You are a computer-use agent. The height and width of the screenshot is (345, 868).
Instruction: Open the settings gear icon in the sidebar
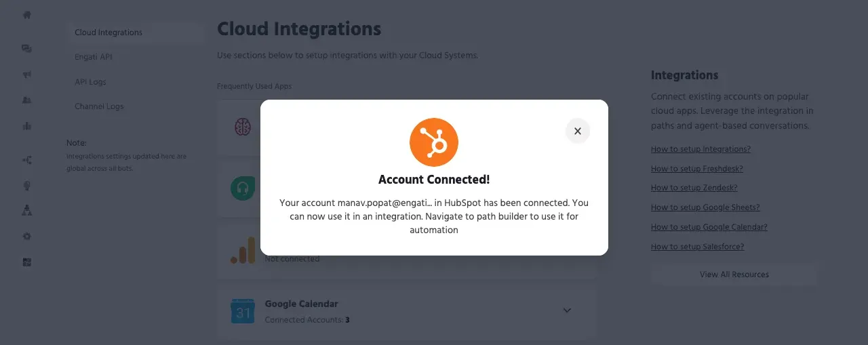27,237
